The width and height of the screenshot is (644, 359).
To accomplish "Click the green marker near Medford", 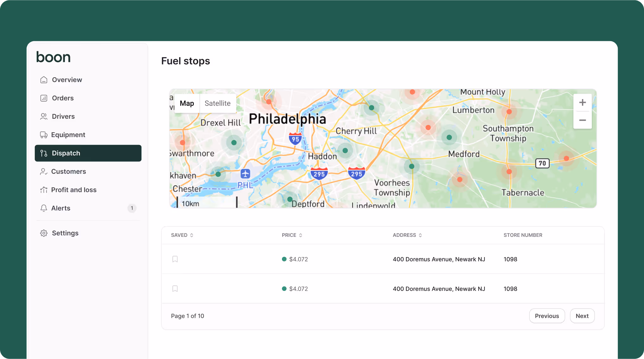I will [449, 137].
